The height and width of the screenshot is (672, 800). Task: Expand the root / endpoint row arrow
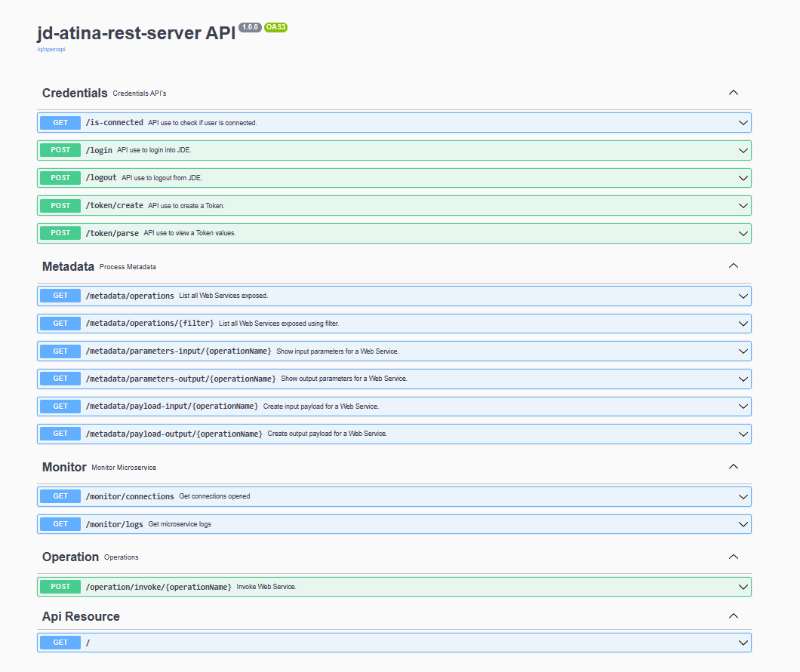743,643
